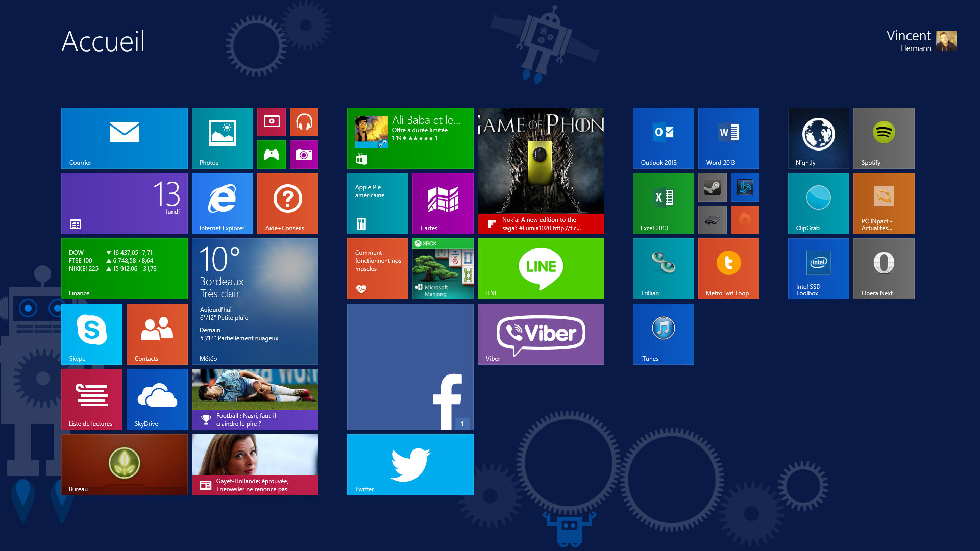Open the Origin small orange tile

745,220
